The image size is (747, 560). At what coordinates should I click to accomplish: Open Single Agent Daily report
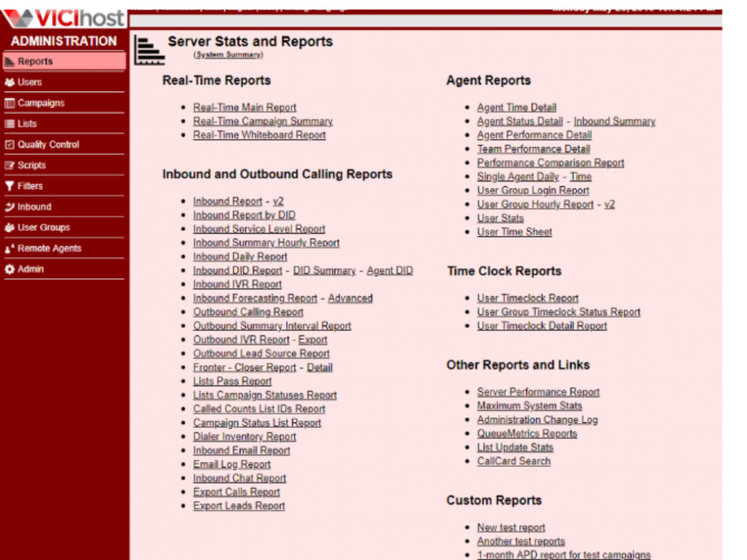(x=518, y=177)
